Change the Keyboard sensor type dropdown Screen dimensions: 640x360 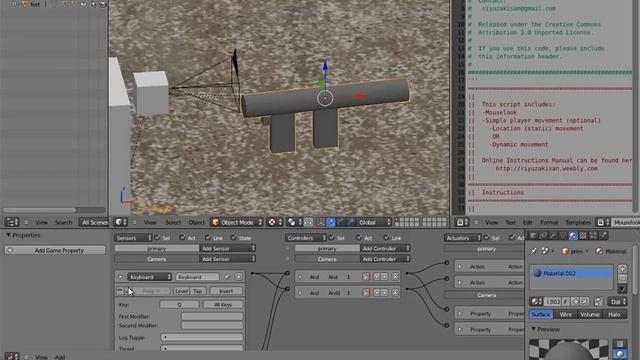149,277
